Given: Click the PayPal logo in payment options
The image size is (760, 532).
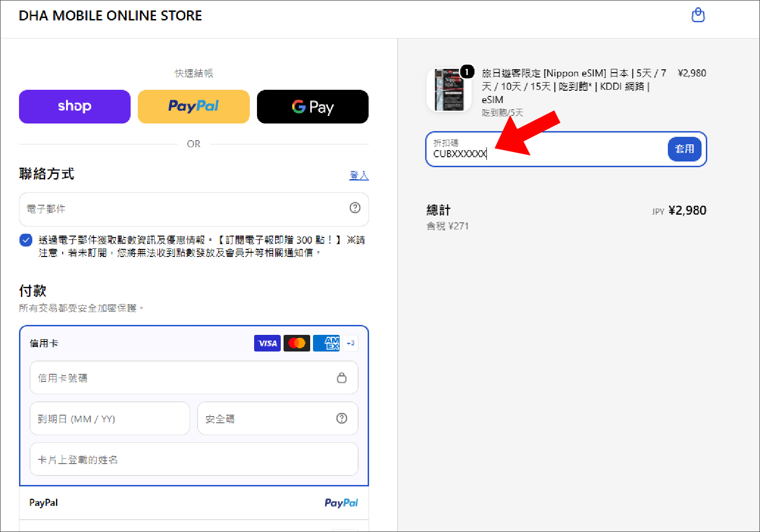Looking at the screenshot, I should click(341, 503).
